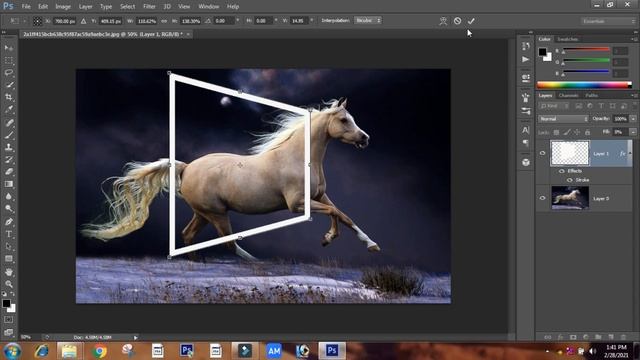This screenshot has width=640, height=360.
Task: Hide Layer 1 with its eye icon
Action: click(x=542, y=153)
